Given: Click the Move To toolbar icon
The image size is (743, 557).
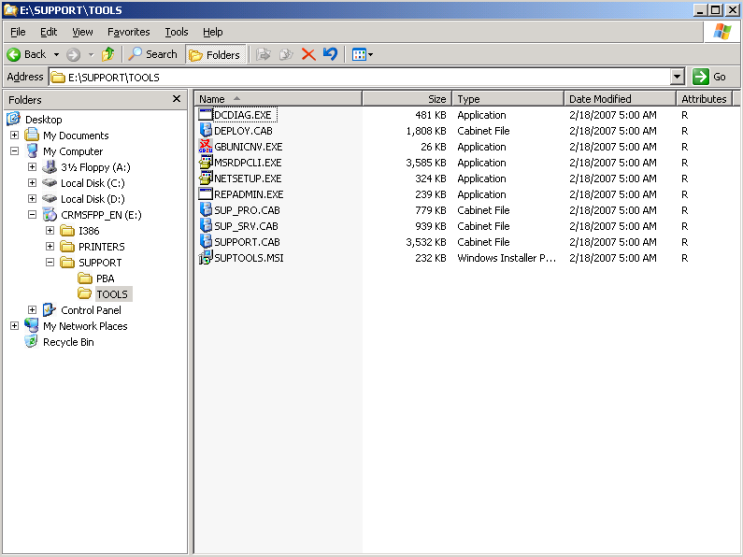Looking at the screenshot, I should (x=263, y=55).
